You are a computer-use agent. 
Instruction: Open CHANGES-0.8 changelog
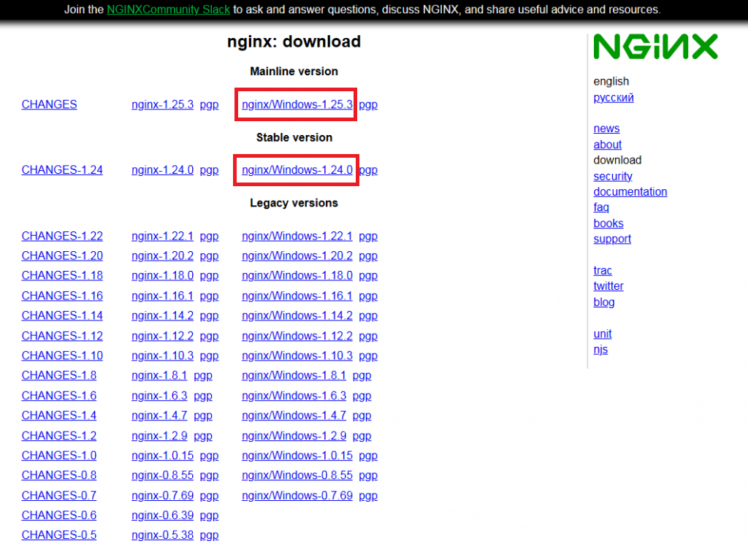[x=58, y=475]
